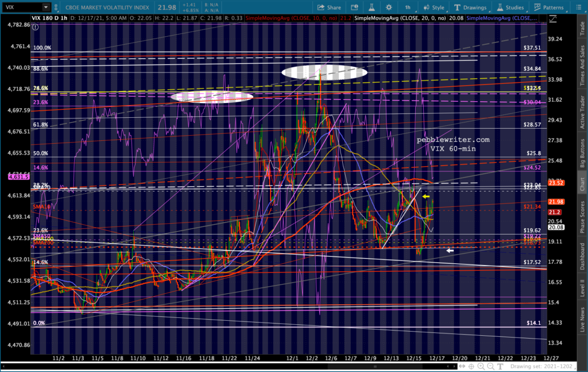Viewport: 588px width, 372px height.
Task: Switch to Level II side tab
Action: pyautogui.click(x=582, y=287)
